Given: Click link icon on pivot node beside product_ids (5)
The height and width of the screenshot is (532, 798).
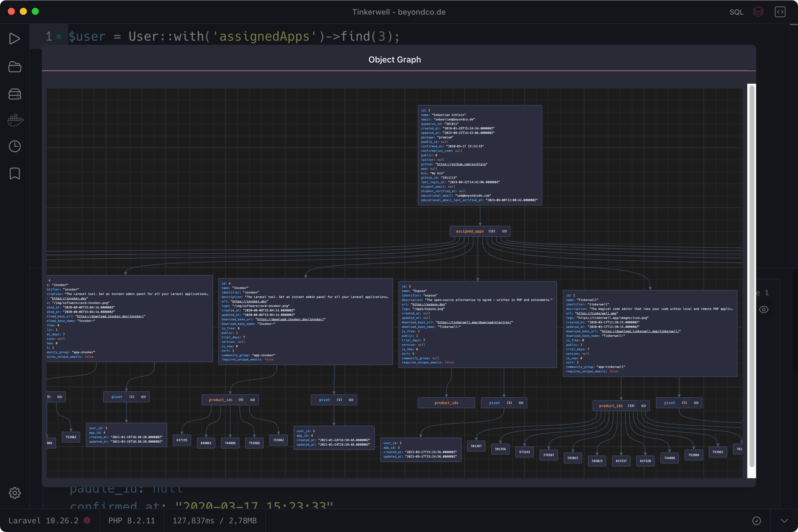Looking at the screenshot, I should tap(351, 400).
